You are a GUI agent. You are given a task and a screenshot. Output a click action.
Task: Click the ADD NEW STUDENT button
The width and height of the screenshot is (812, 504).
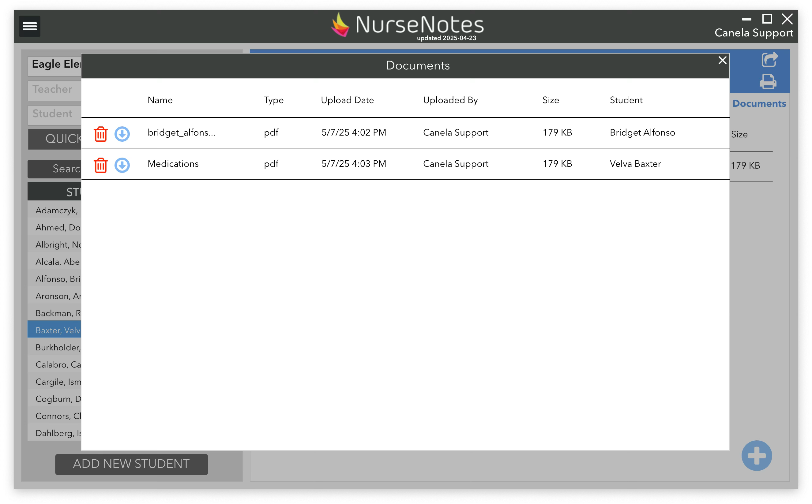(x=131, y=464)
